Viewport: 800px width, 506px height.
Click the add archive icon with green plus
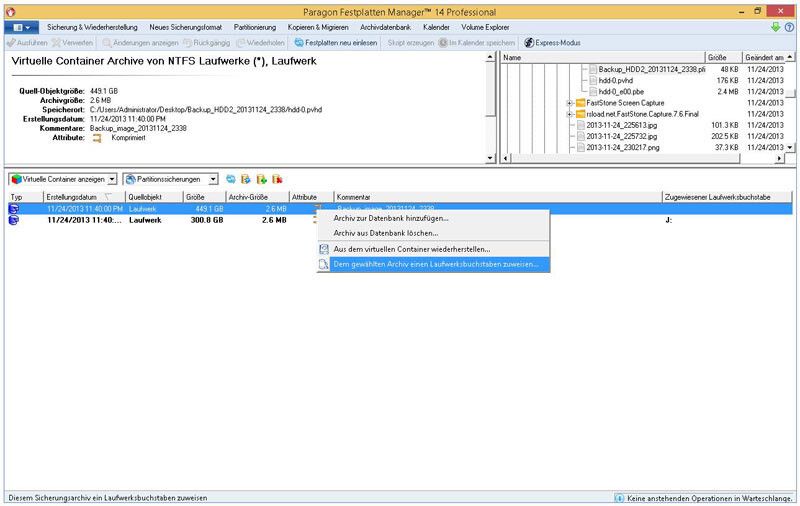262,179
